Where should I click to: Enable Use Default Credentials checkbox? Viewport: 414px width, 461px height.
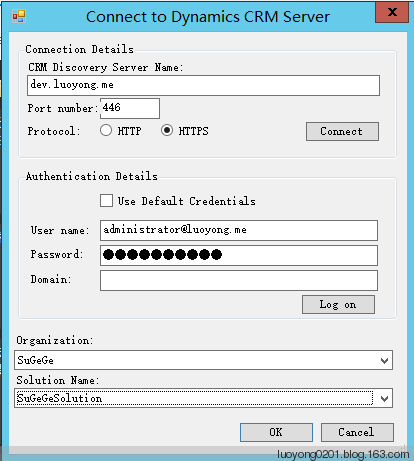(x=106, y=201)
